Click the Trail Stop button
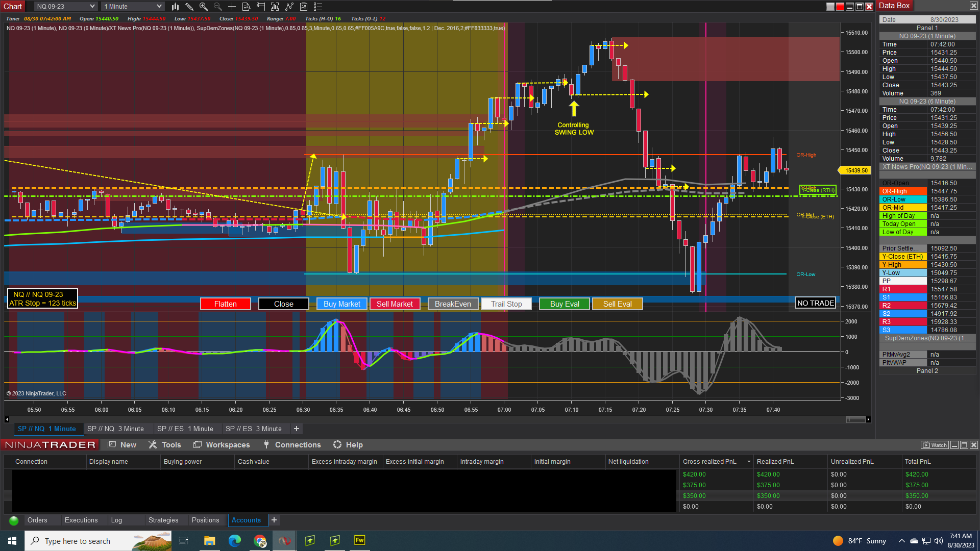 point(506,304)
